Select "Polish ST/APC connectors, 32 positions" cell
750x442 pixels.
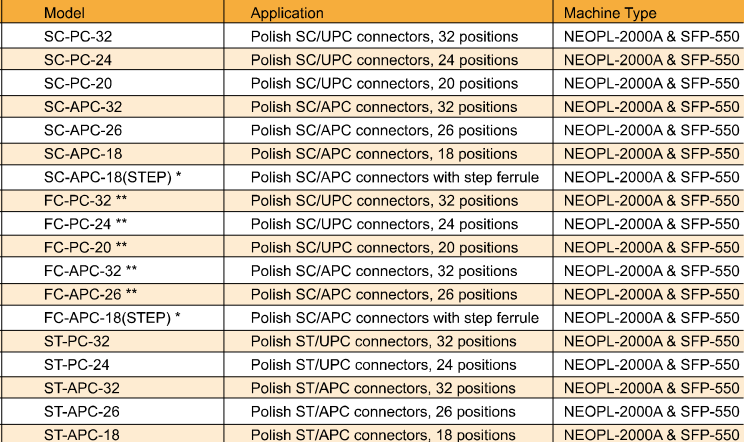point(383,388)
